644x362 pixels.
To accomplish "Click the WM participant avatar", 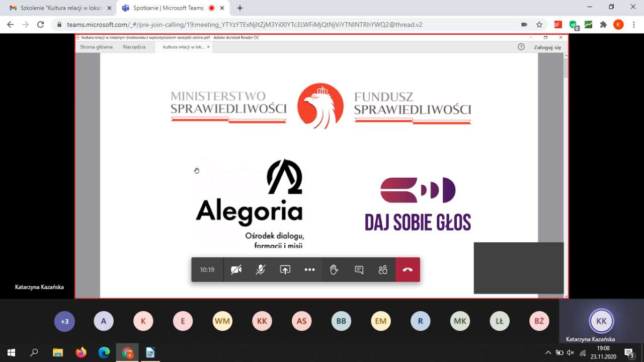I will click(222, 321).
